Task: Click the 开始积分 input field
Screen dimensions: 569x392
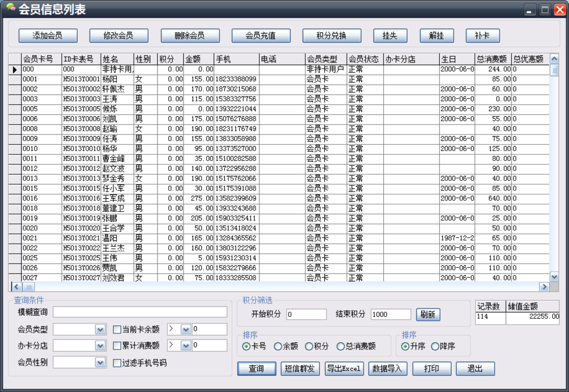Action: click(x=306, y=315)
